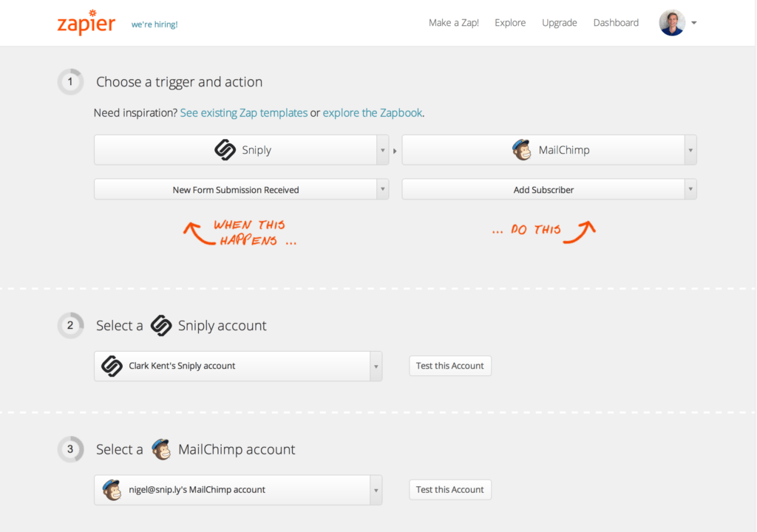Open the 'explore the Zapbook' link
The image size is (757, 532).
373,112
